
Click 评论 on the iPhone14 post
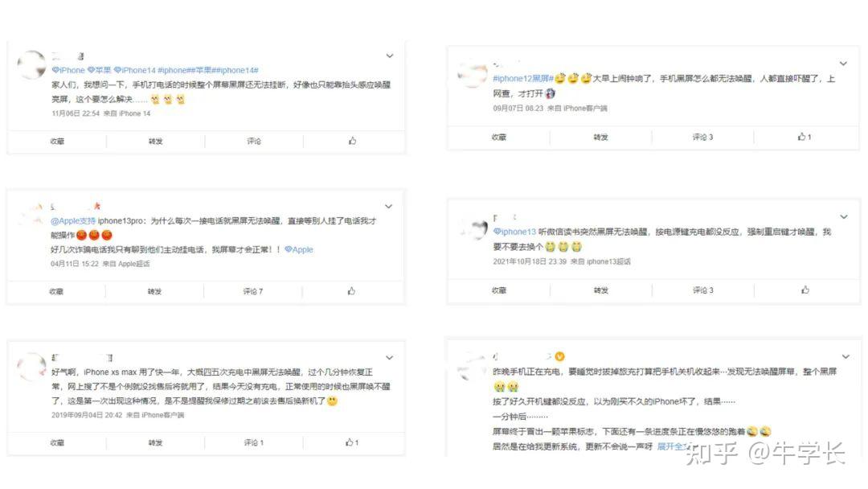(254, 142)
